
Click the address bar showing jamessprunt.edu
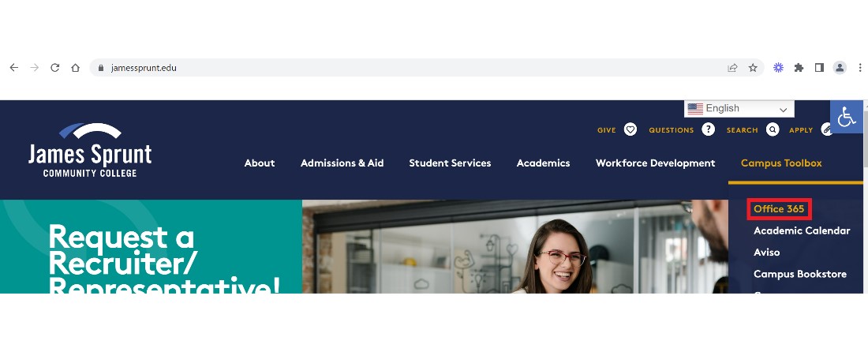(x=410, y=68)
